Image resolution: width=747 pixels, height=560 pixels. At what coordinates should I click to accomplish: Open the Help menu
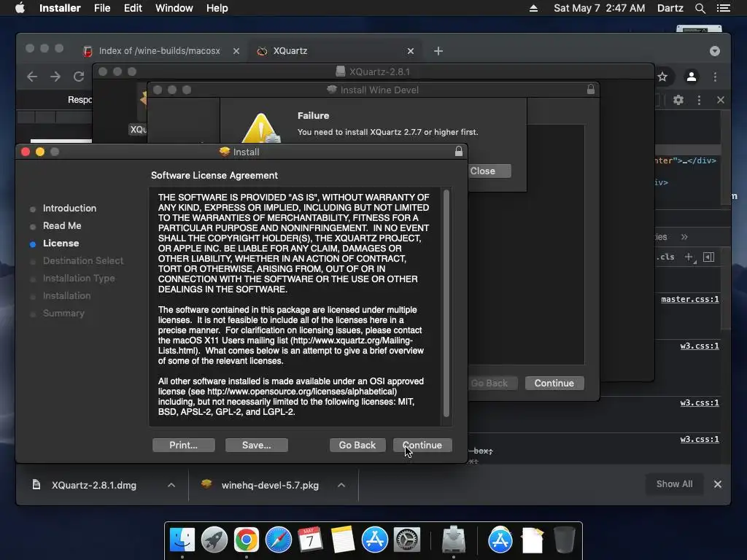tap(217, 8)
